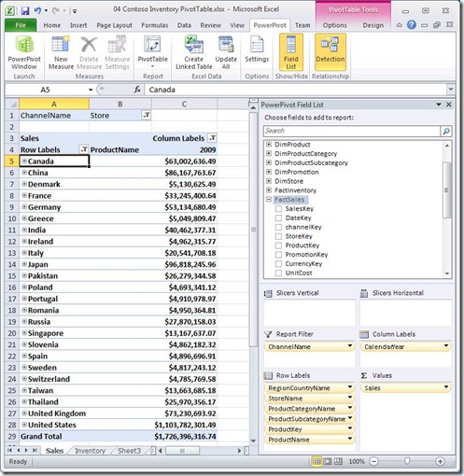
Task: Check the CurrencyKey field checkbox
Action: [x=278, y=264]
